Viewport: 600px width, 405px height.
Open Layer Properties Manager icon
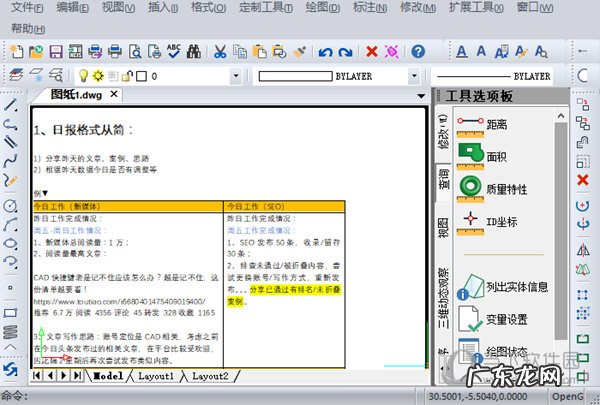[16, 75]
